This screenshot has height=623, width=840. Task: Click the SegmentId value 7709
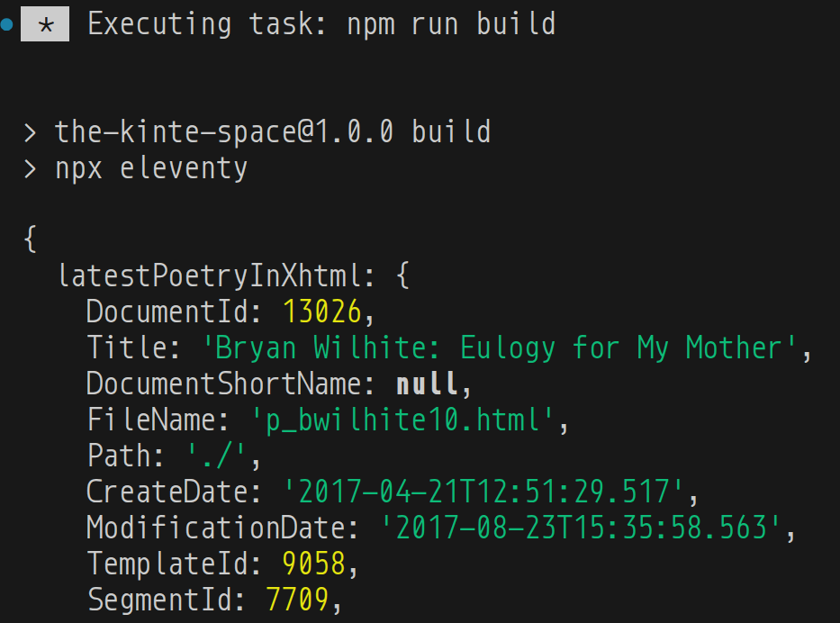297,600
